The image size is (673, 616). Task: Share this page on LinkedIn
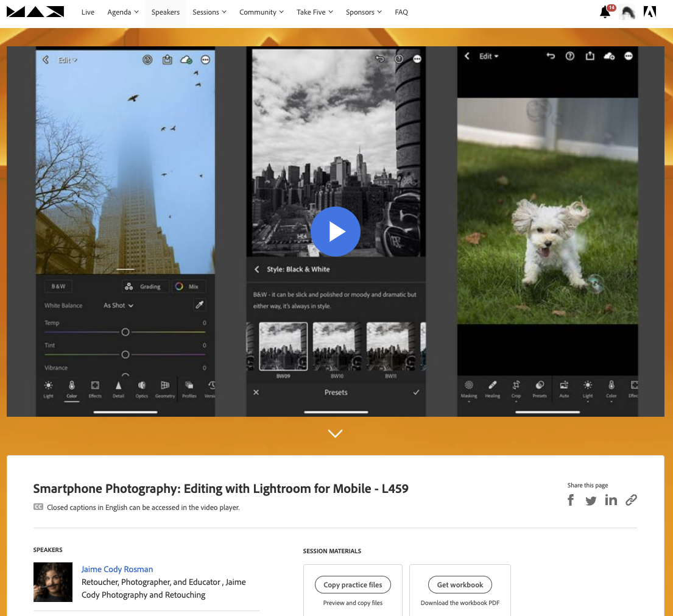click(x=611, y=500)
